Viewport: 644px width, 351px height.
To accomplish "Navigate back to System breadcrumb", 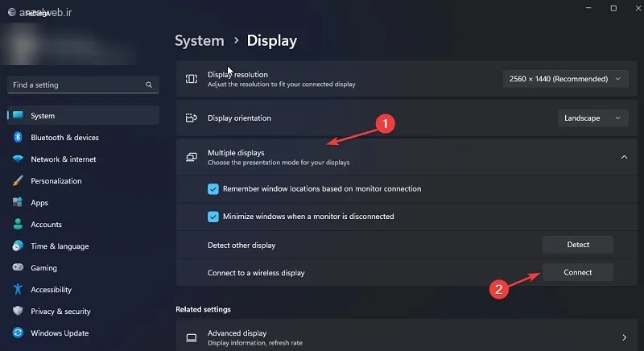I will [x=200, y=40].
